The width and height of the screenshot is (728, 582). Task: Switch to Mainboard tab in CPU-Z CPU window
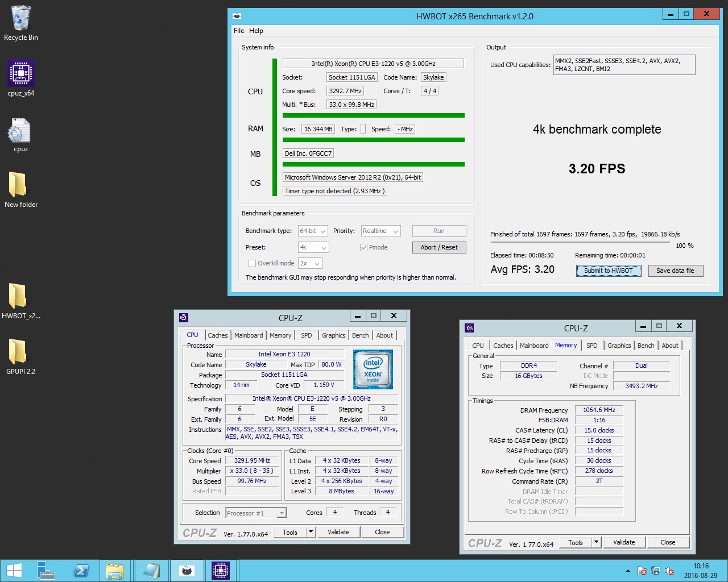[249, 335]
